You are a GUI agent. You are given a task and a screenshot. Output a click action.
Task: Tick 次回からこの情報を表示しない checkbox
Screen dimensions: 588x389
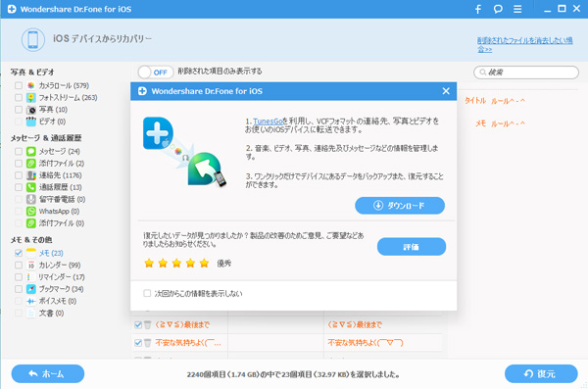click(147, 293)
